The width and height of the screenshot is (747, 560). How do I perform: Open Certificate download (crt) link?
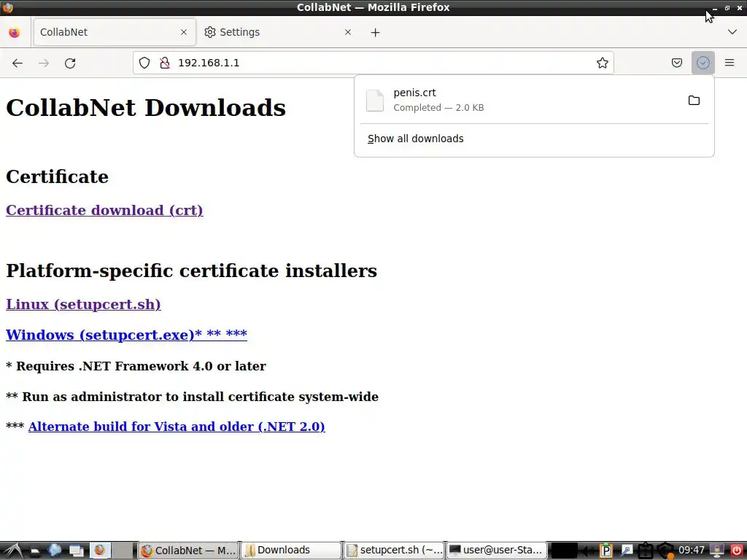(x=104, y=211)
